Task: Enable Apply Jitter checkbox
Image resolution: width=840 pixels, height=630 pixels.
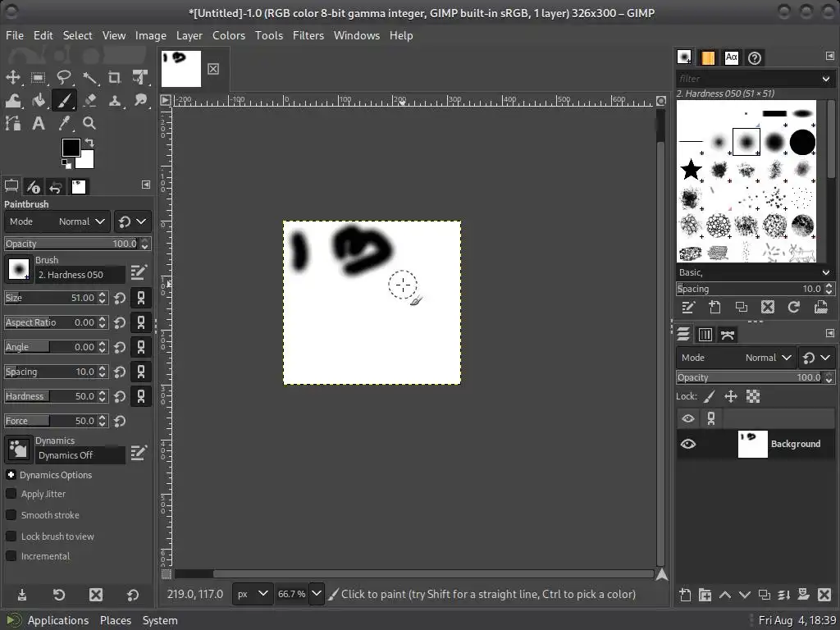Action: point(11,493)
